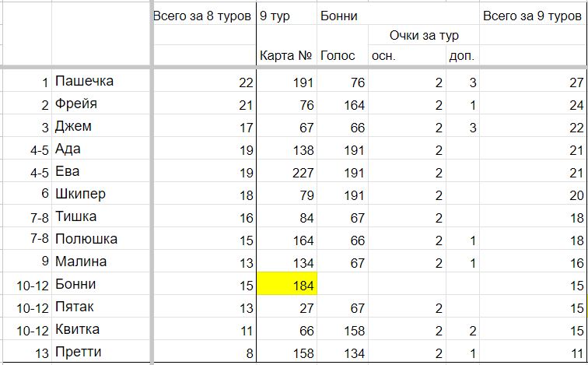This screenshot has height=365, width=588.
Task: Click the Очки за тур header cell
Action: tap(424, 35)
